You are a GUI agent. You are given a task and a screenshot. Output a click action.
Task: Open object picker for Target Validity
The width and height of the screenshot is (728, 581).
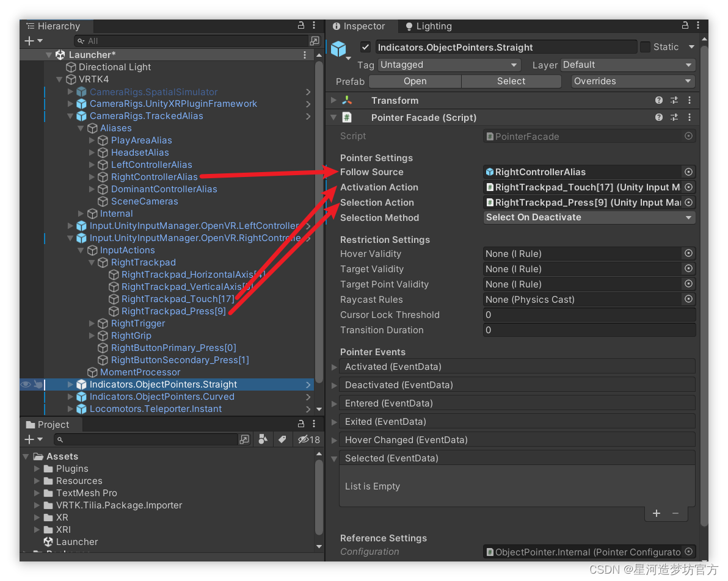point(688,269)
